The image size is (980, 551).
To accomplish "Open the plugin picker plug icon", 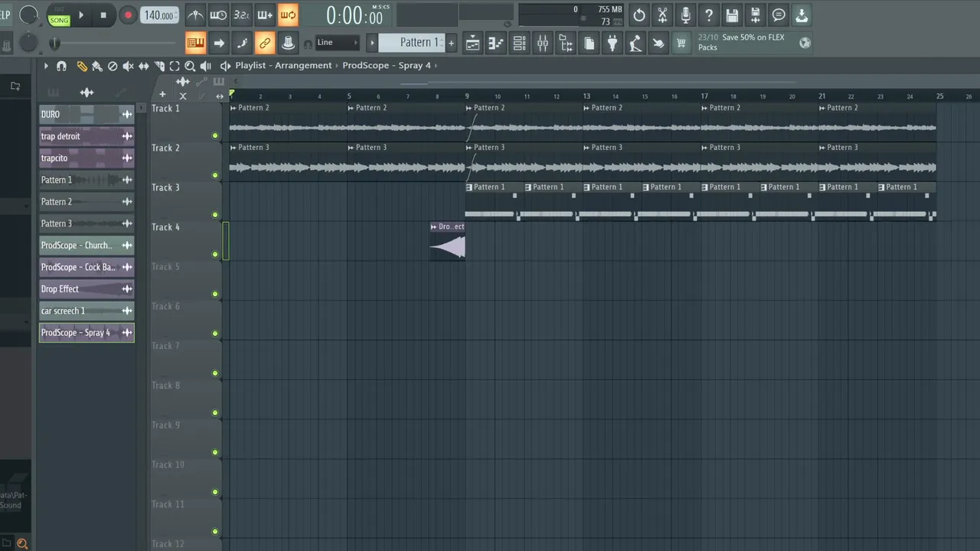I will click(612, 43).
